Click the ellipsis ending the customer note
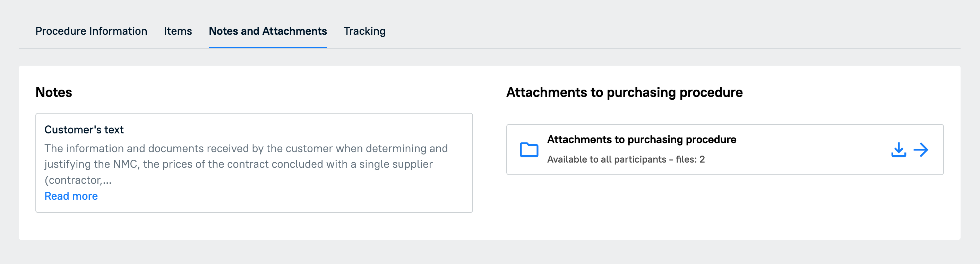The image size is (980, 264). click(x=106, y=180)
